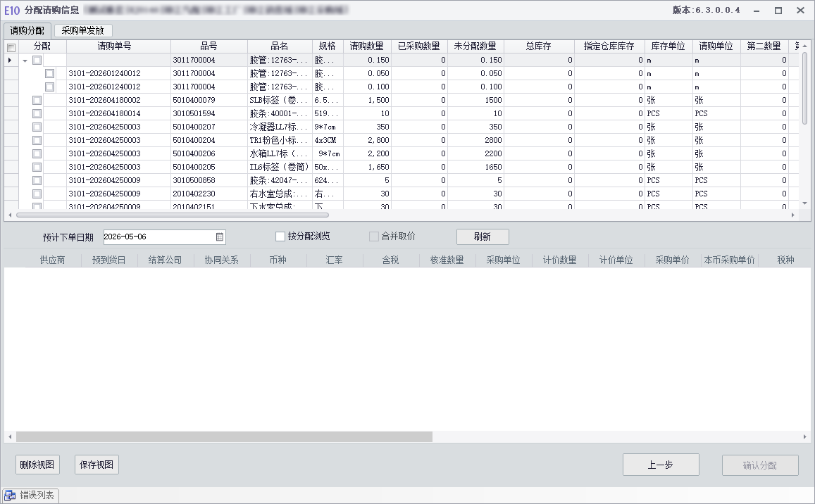Toggle the 合并取价 checkbox
This screenshot has width=815, height=504.
374,237
